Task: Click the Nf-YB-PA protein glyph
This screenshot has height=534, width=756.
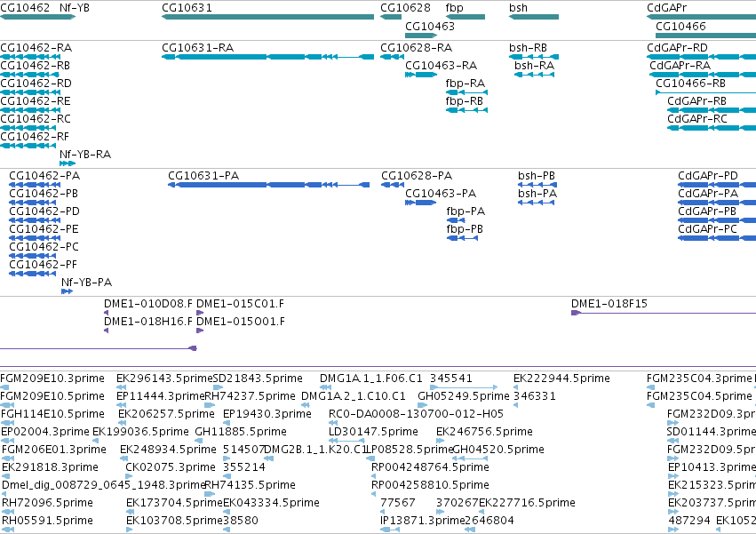Action: point(67,291)
